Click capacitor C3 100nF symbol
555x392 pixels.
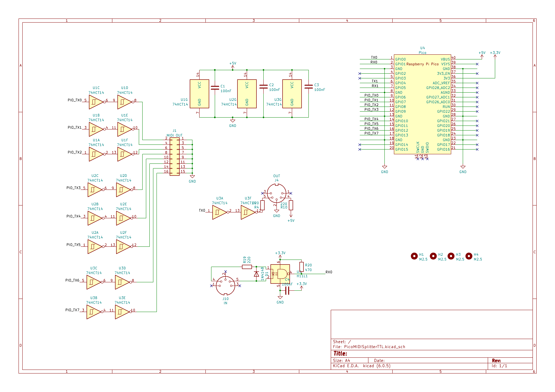(x=309, y=87)
